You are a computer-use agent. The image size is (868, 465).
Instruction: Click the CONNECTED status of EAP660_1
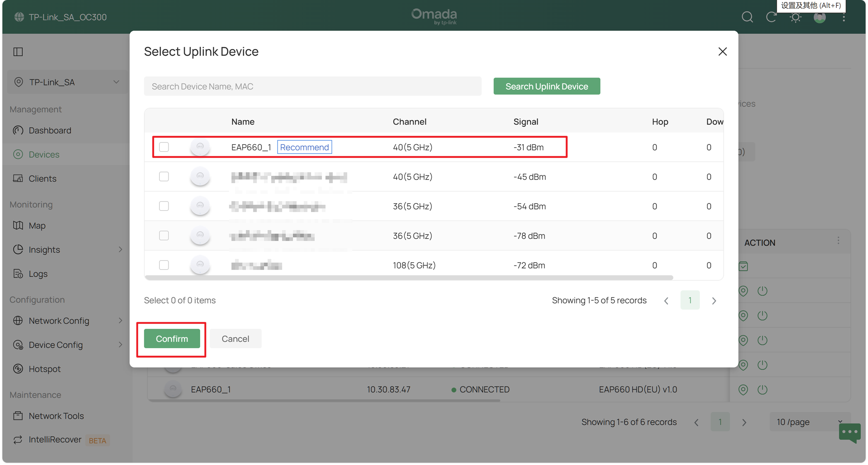point(480,389)
